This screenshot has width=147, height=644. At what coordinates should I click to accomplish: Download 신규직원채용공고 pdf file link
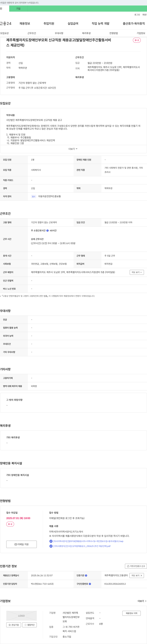(82, 546)
